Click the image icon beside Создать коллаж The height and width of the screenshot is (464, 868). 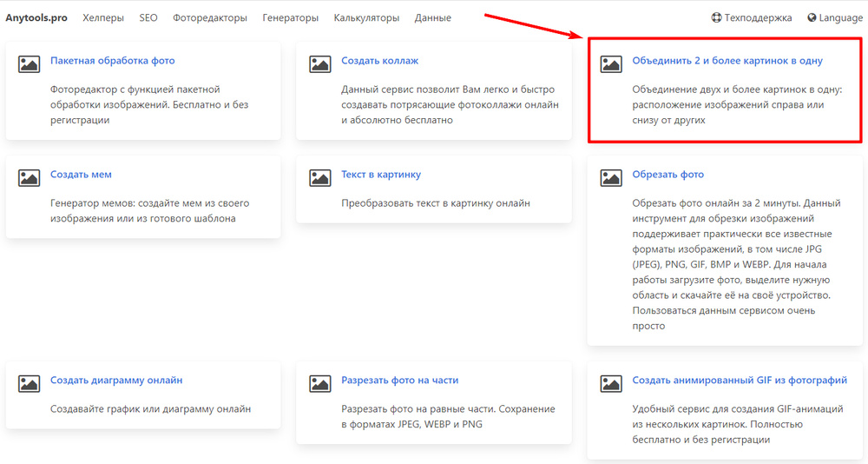coord(320,63)
